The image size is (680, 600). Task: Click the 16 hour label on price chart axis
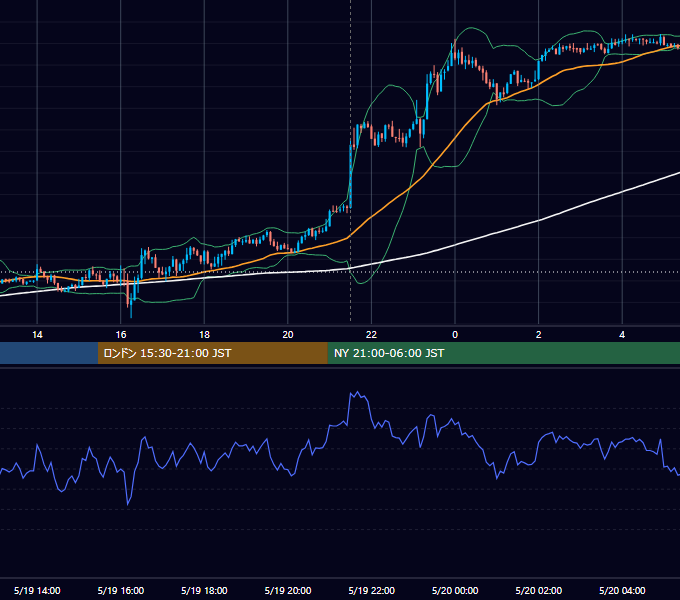point(121,335)
